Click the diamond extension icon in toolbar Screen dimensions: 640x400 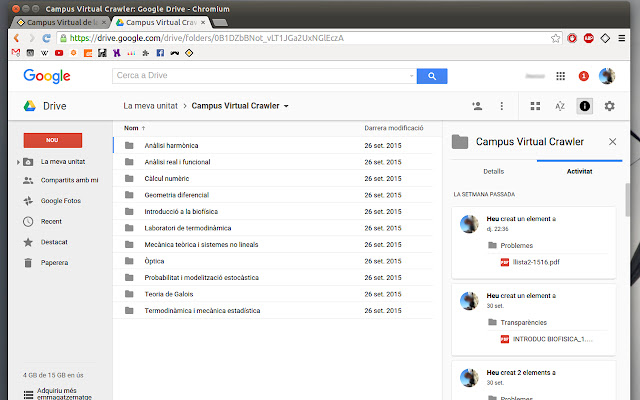pyautogui.click(x=605, y=38)
